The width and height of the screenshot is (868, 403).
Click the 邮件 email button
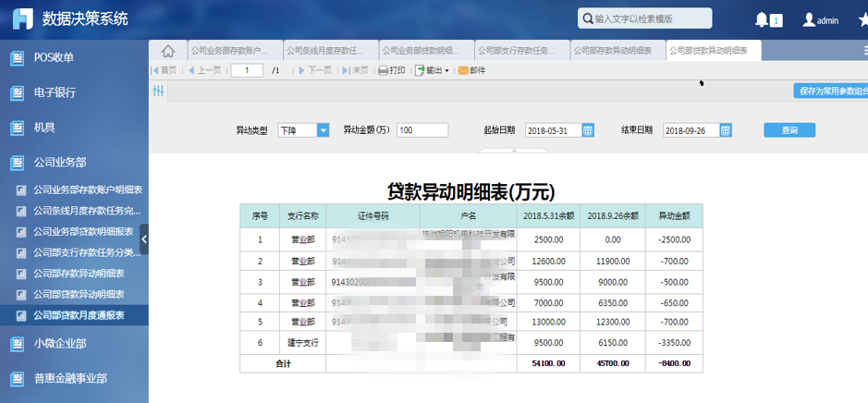(472, 70)
